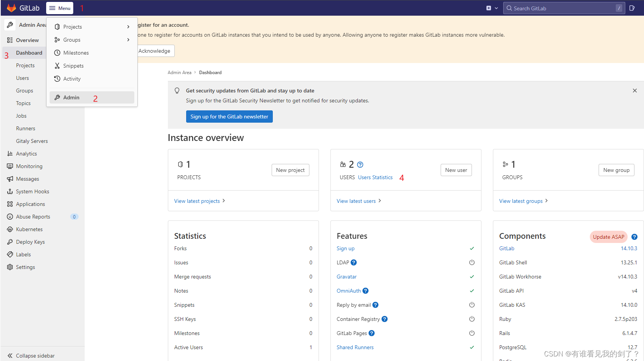The image size is (644, 361).
Task: Click the GitLab fox logo
Action: point(11,8)
